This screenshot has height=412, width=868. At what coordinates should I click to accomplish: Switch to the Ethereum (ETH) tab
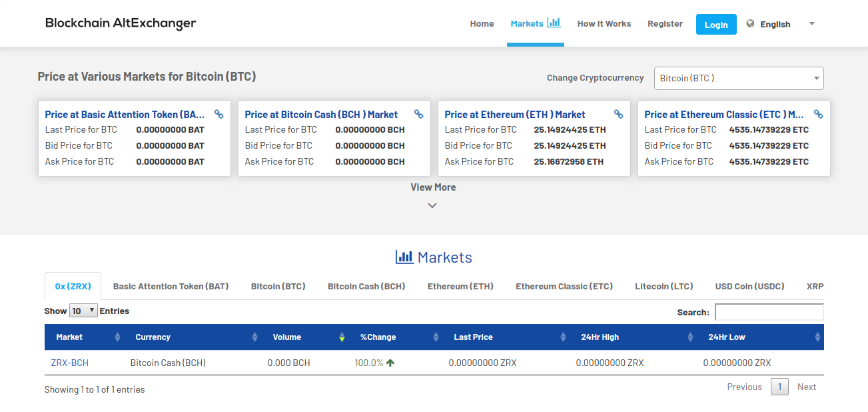click(460, 286)
